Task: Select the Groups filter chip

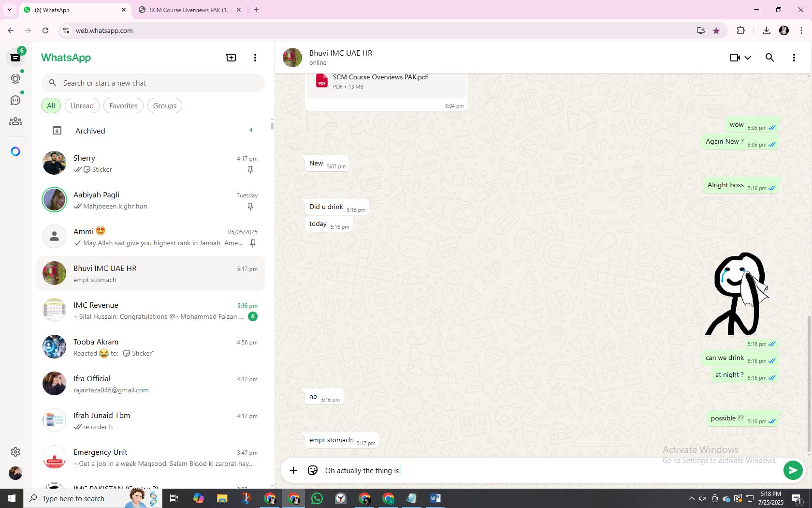Action: point(164,105)
